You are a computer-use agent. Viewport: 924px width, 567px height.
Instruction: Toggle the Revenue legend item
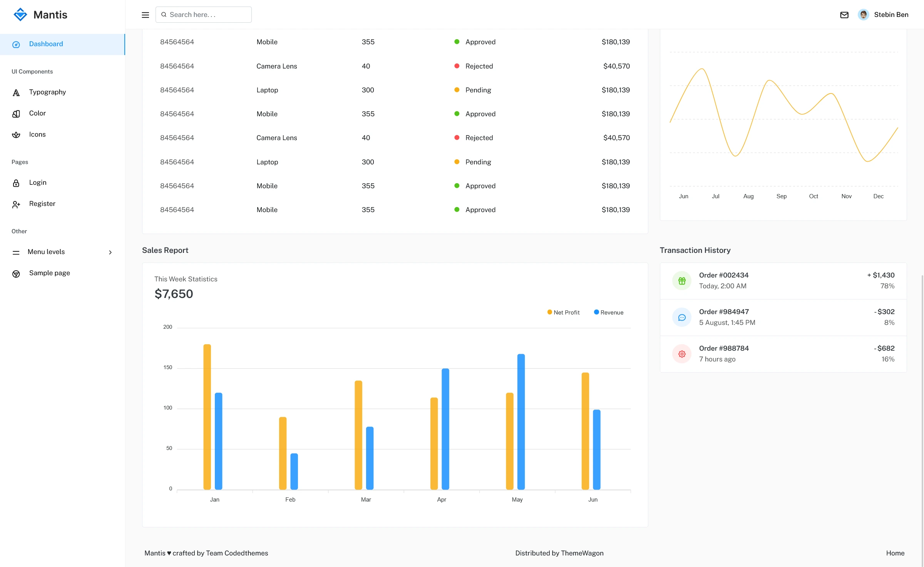coord(608,312)
